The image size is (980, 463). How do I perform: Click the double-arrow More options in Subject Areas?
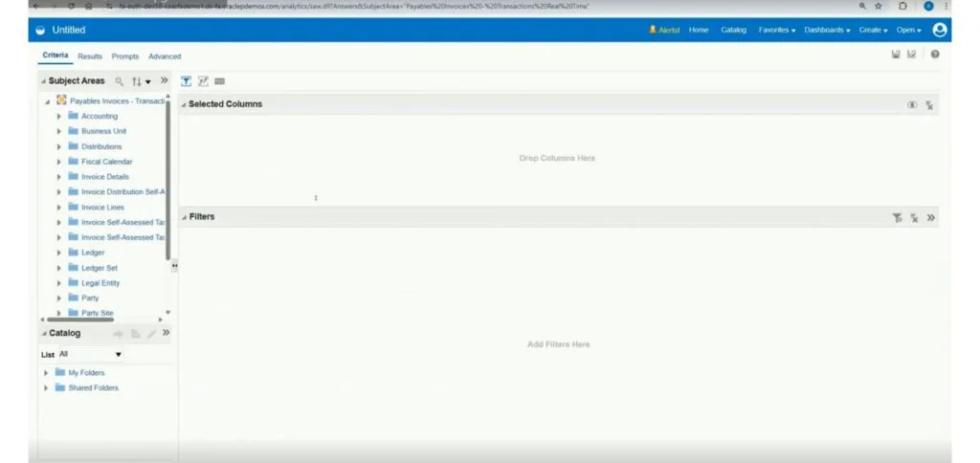click(165, 80)
